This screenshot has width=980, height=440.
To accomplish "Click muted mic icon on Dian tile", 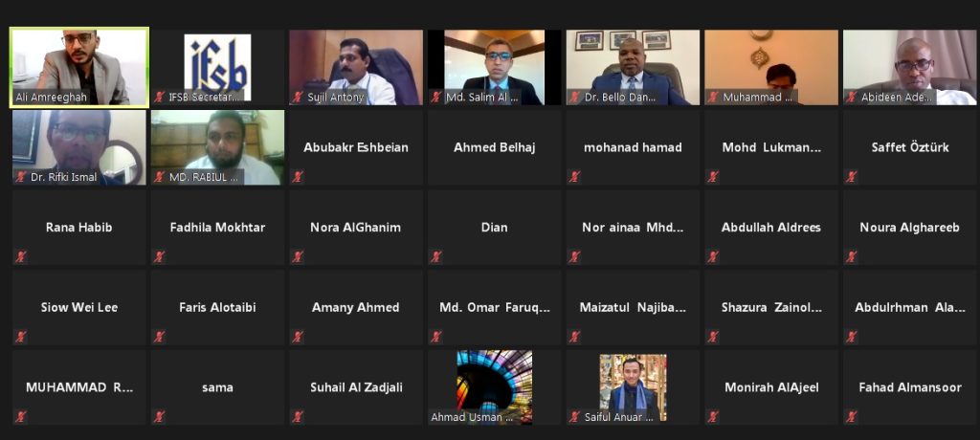I will point(436,257).
